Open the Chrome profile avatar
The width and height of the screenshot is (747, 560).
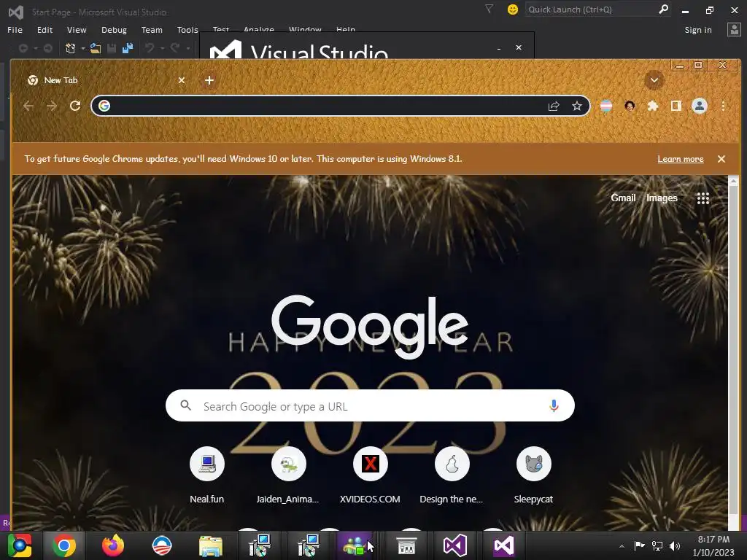click(x=700, y=106)
